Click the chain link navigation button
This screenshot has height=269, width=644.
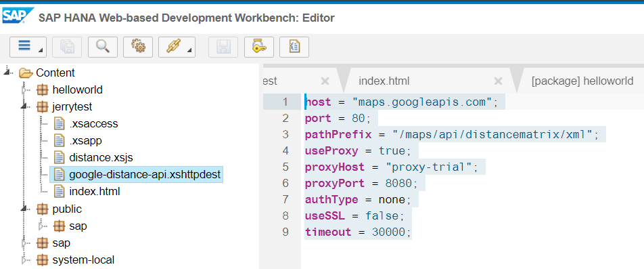coord(177,47)
